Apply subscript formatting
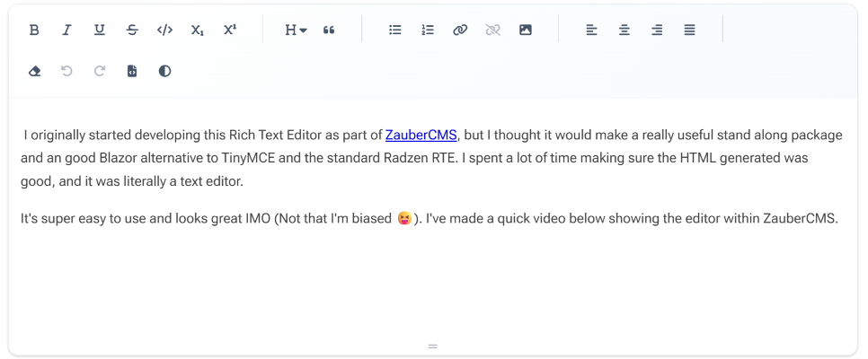 coord(197,30)
